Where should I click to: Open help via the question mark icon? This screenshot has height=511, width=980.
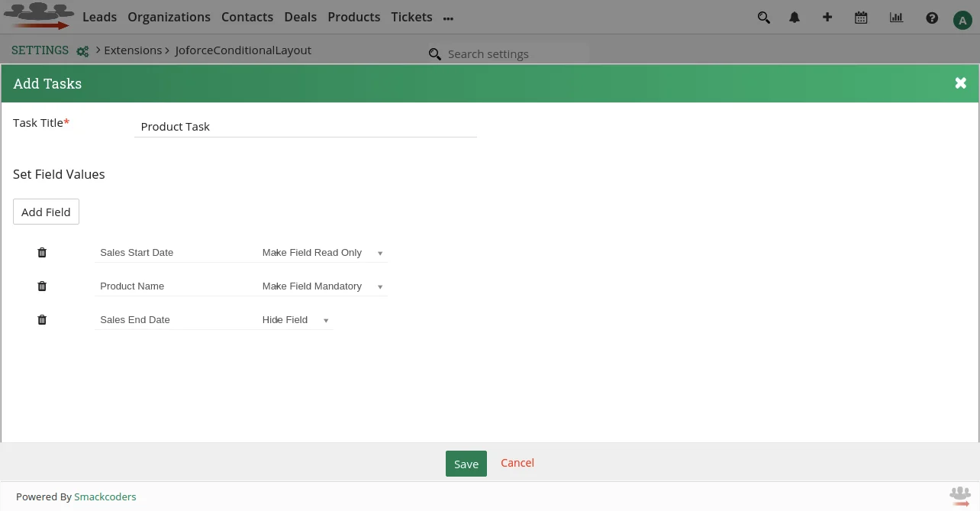point(932,18)
